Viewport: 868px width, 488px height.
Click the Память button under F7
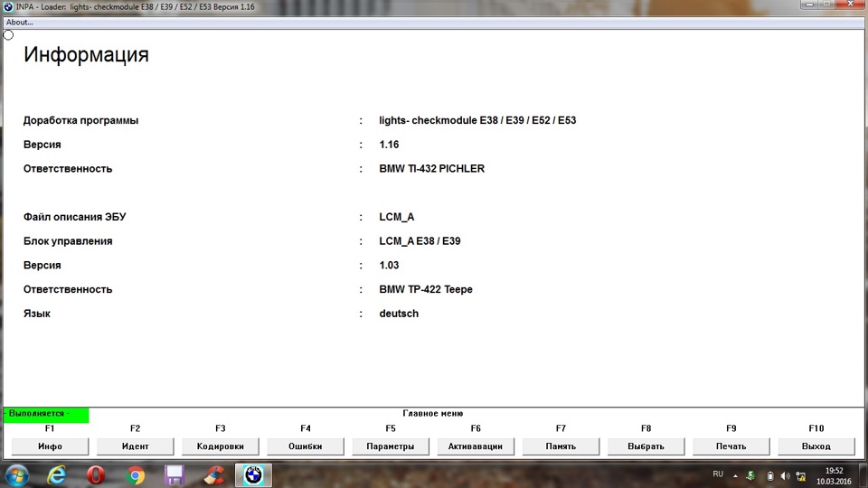click(x=561, y=446)
